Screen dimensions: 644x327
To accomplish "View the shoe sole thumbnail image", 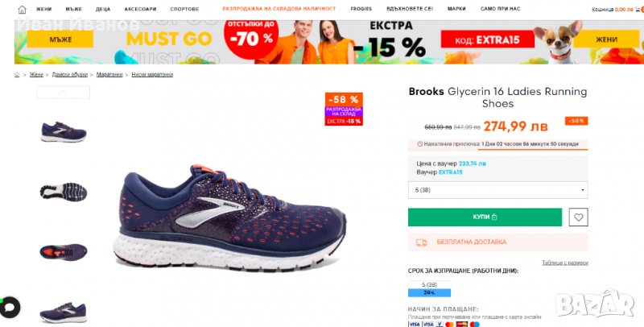I will [x=64, y=192].
